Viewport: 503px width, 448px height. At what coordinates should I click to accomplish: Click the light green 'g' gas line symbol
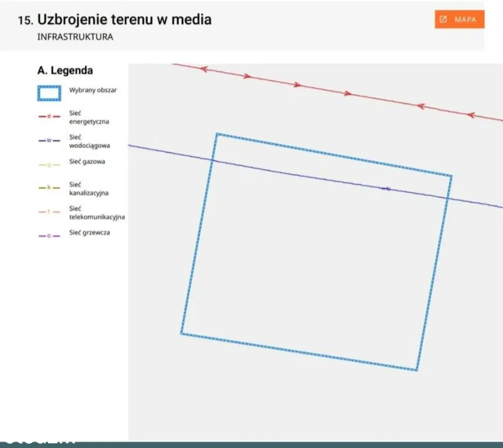tap(49, 164)
